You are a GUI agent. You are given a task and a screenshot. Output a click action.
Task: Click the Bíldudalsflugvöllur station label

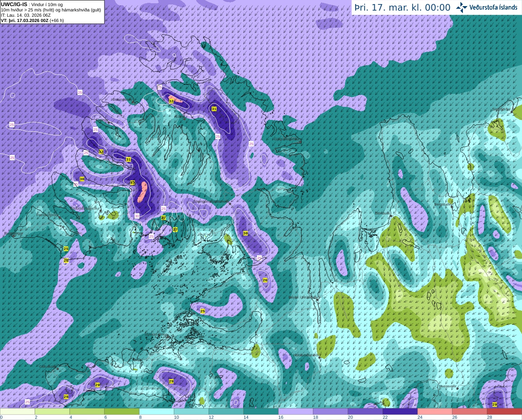tap(85, 208)
